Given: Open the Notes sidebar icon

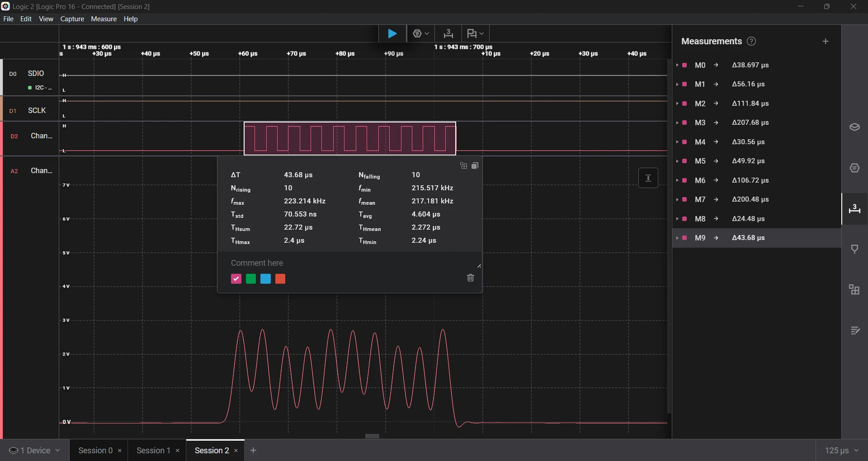Looking at the screenshot, I should 854,331.
